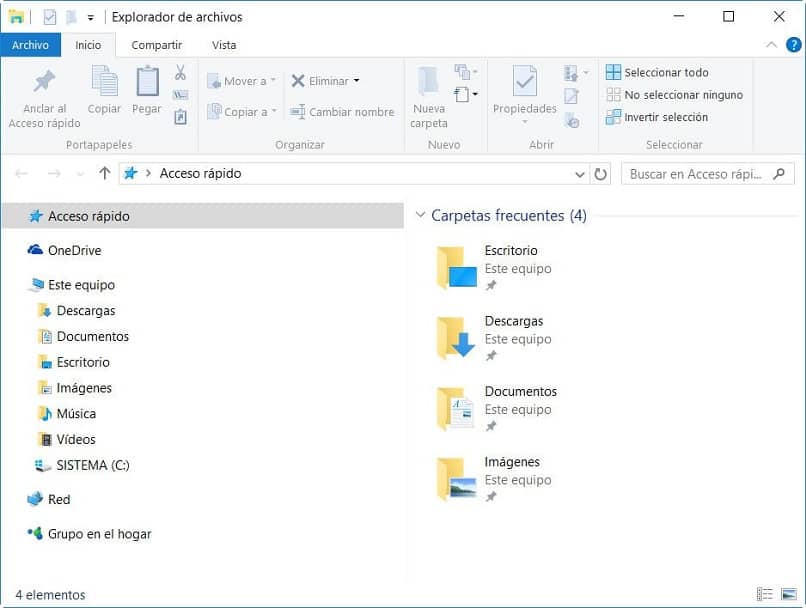Click the scissors Cortar icon
This screenshot has height=608, width=806.
[180, 72]
